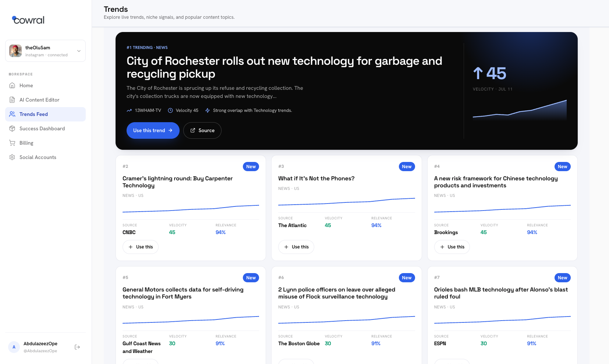Click the Cowral logo
Viewport: 609px width, 364px height.
(28, 20)
